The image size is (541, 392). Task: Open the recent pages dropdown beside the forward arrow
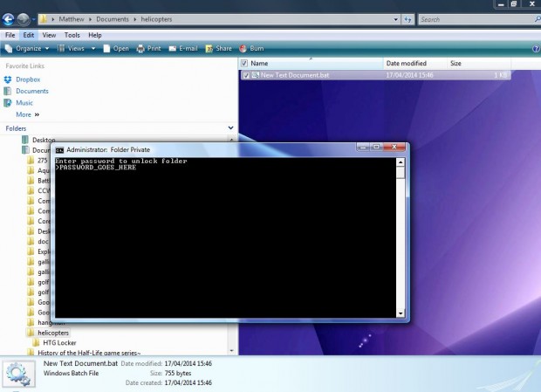pos(34,20)
